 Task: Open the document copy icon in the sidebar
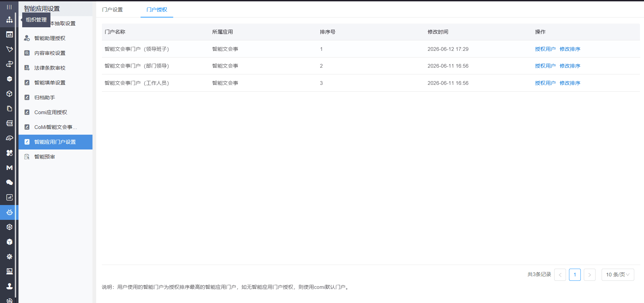tap(9, 108)
